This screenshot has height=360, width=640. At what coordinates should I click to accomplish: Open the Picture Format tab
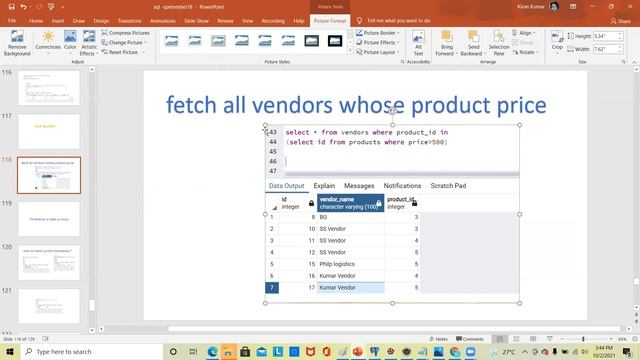pos(330,21)
